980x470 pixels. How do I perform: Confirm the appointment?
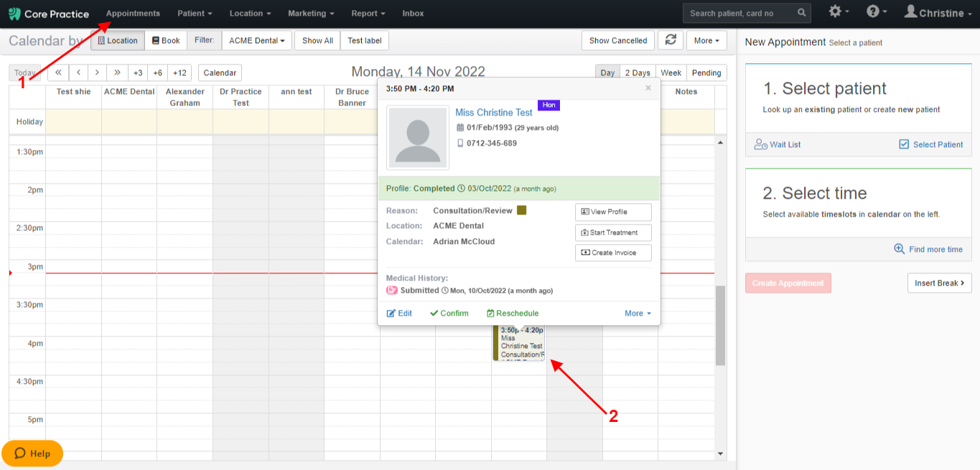[449, 313]
